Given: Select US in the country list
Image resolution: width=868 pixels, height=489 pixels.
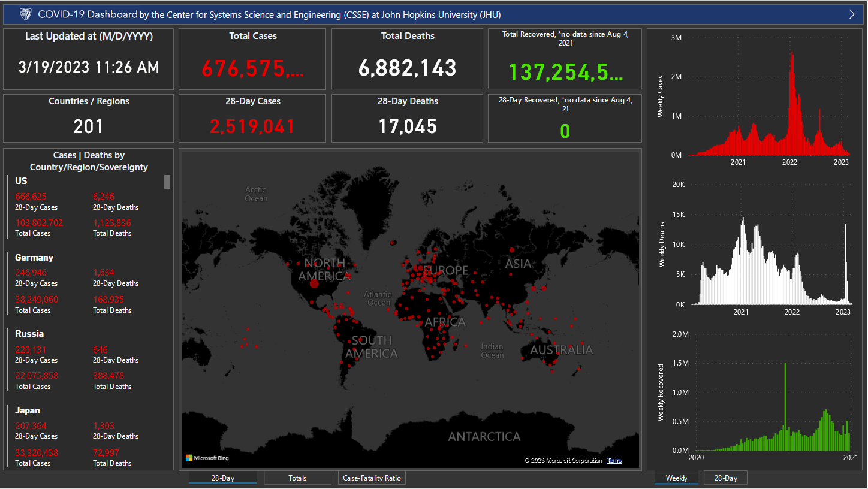Looking at the screenshot, I should (x=21, y=181).
